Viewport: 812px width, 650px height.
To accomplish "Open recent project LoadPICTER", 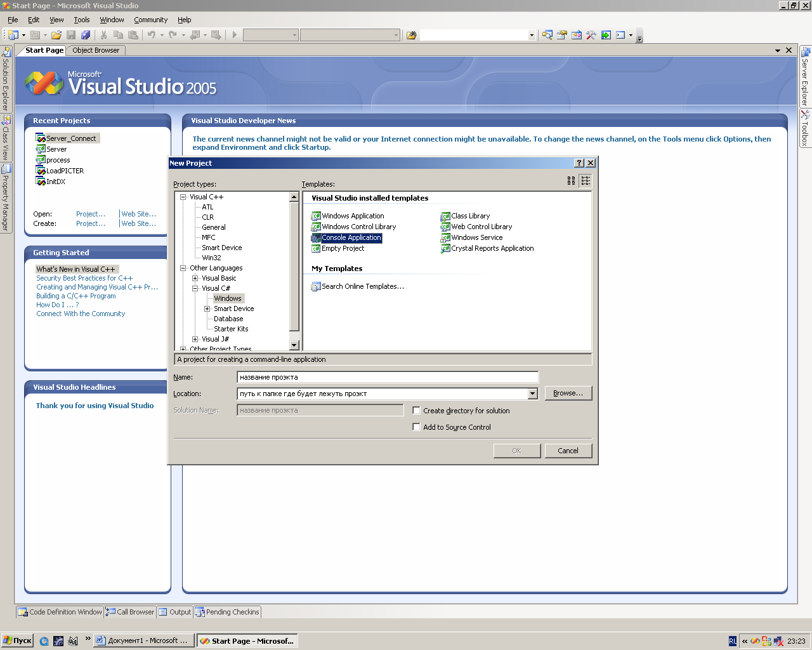I will (x=60, y=171).
